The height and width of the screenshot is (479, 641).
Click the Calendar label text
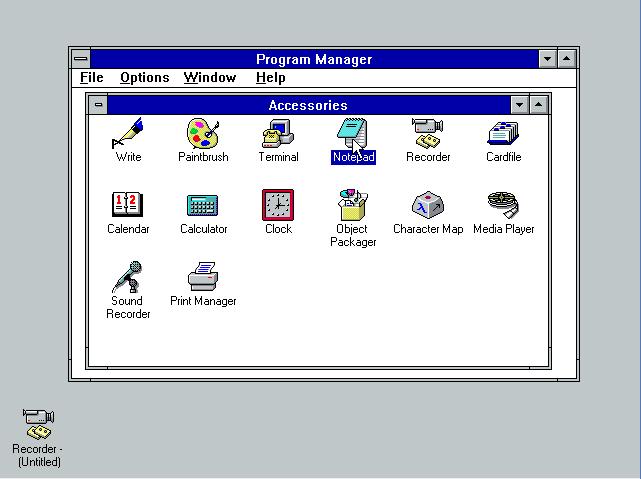[x=128, y=229]
